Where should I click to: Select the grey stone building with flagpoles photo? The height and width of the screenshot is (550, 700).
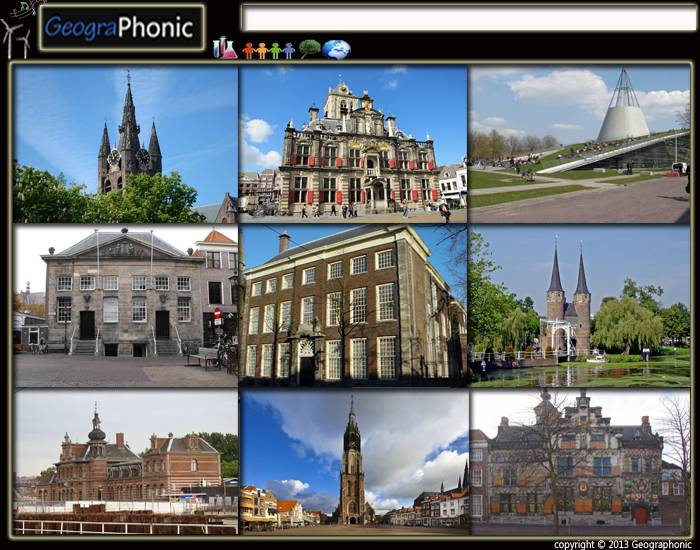point(125,307)
